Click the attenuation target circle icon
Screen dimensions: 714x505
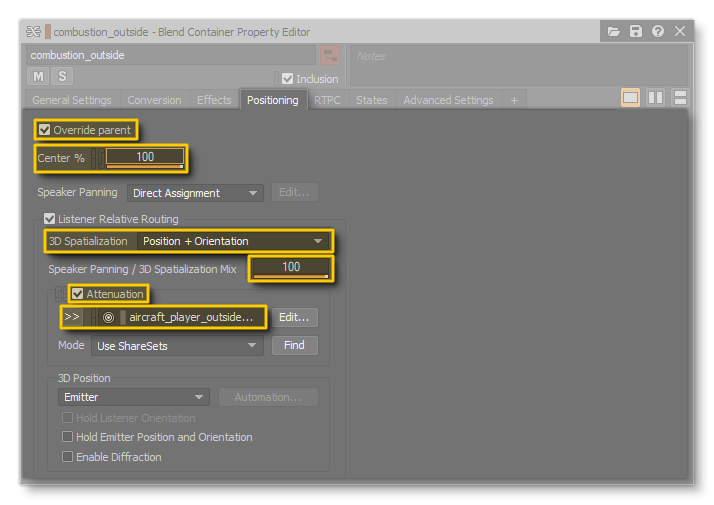click(x=108, y=317)
